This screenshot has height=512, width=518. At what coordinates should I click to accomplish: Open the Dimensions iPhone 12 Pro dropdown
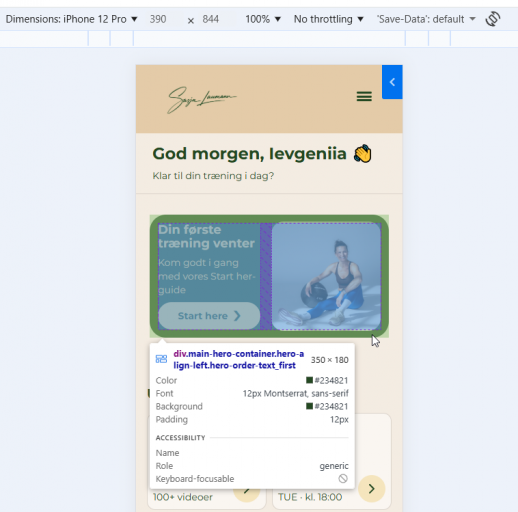71,19
